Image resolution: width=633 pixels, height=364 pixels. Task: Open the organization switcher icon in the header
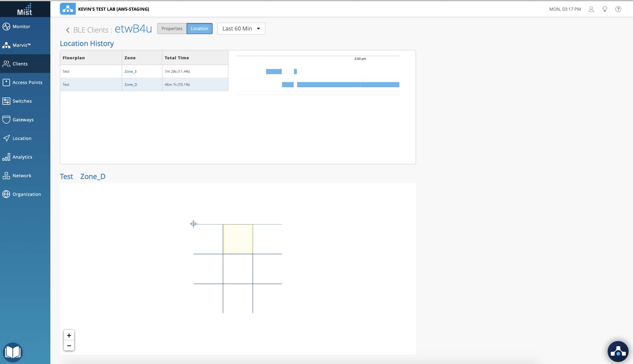68,9
